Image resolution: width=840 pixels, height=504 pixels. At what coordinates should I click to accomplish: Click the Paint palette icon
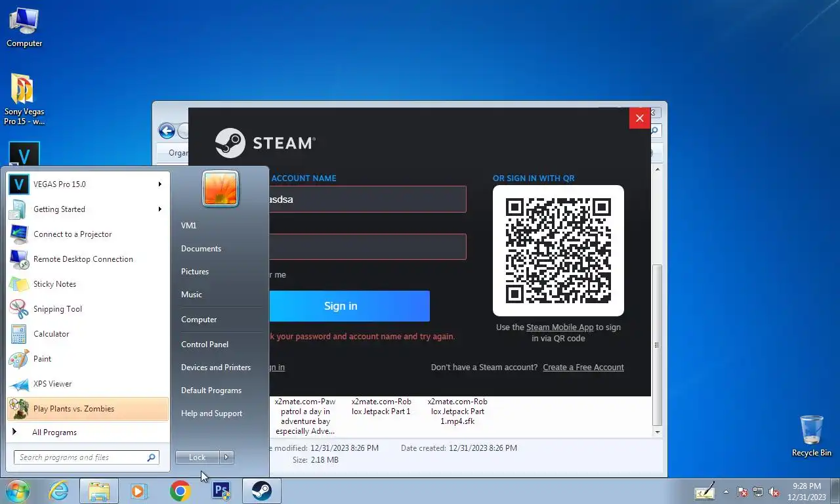click(x=18, y=359)
